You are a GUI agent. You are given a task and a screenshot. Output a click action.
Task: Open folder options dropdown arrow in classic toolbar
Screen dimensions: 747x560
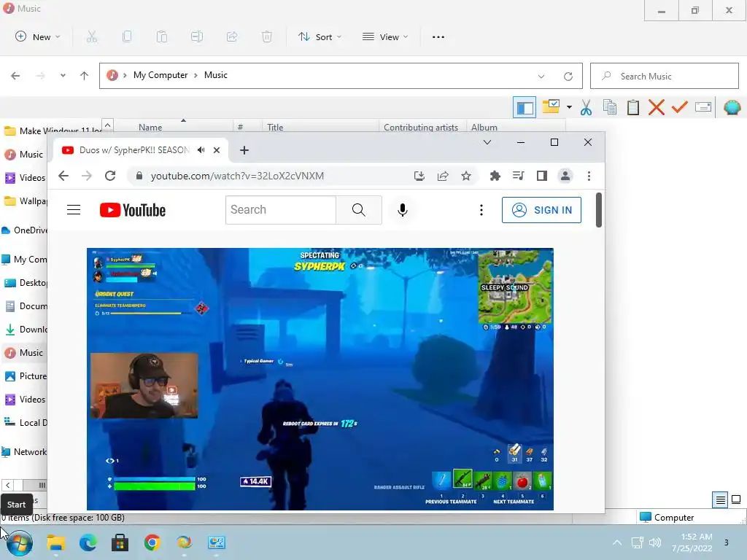pyautogui.click(x=569, y=107)
